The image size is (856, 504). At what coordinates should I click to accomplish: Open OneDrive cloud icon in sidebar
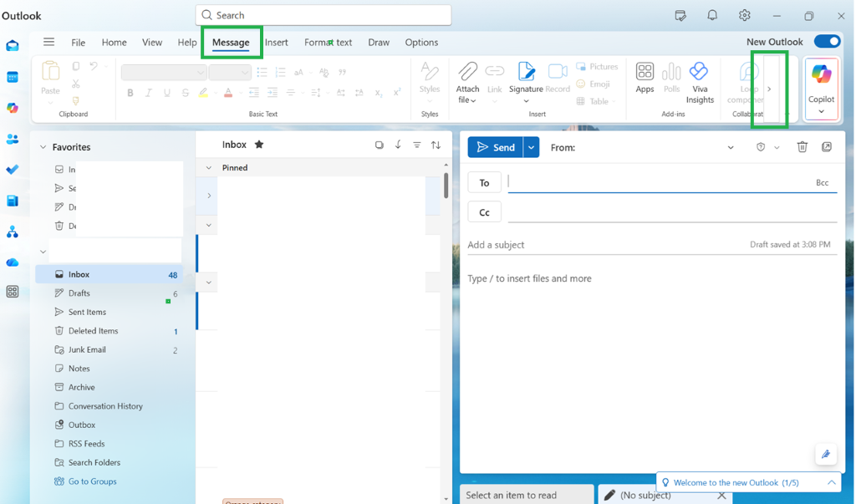[13, 262]
